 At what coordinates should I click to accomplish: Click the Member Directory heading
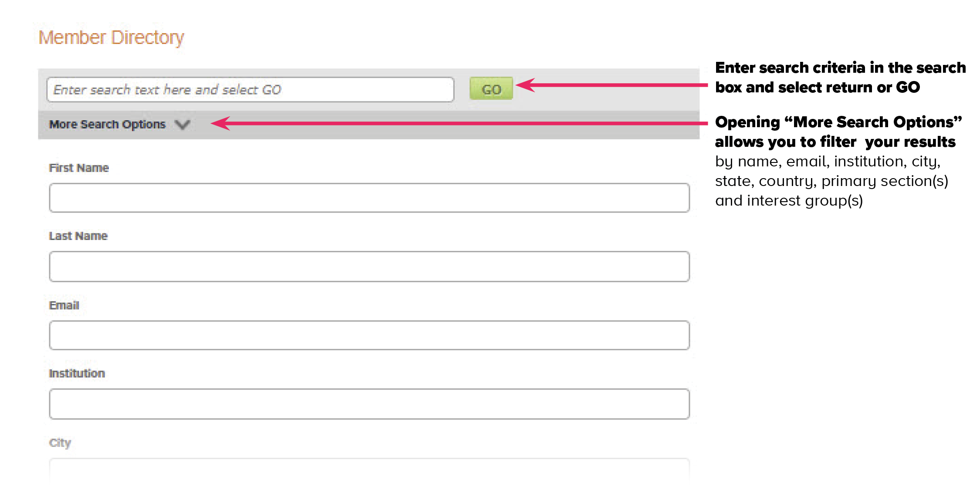(x=111, y=37)
